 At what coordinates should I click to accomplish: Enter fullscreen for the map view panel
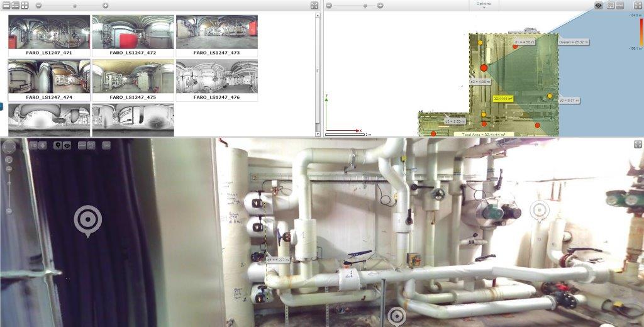tap(638, 5)
